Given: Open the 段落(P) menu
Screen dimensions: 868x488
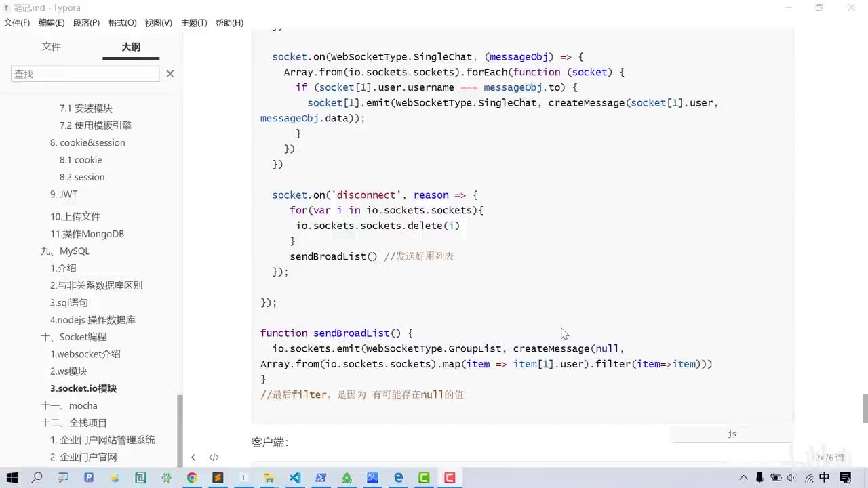Looking at the screenshot, I should pyautogui.click(x=86, y=23).
